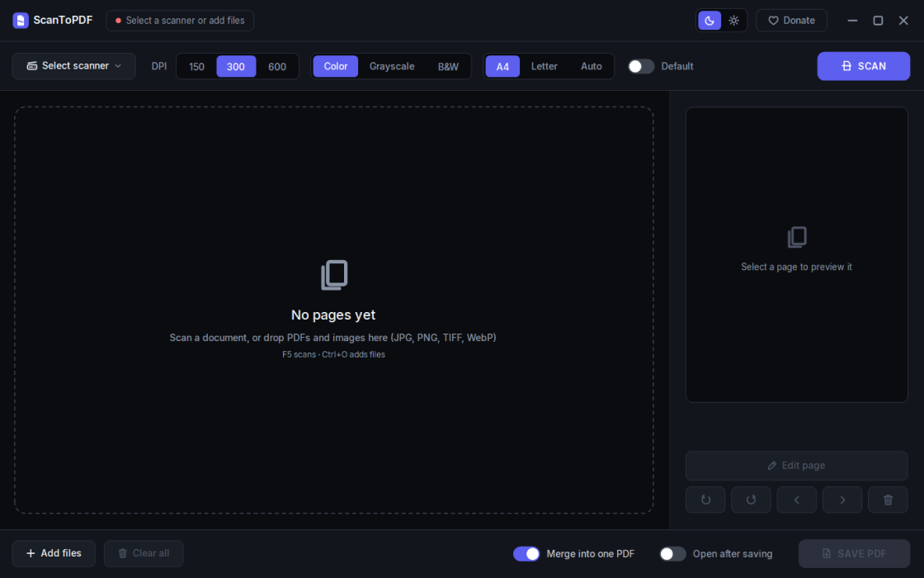Click the 'No pages yet' heading
This screenshot has height=578, width=924.
click(333, 315)
